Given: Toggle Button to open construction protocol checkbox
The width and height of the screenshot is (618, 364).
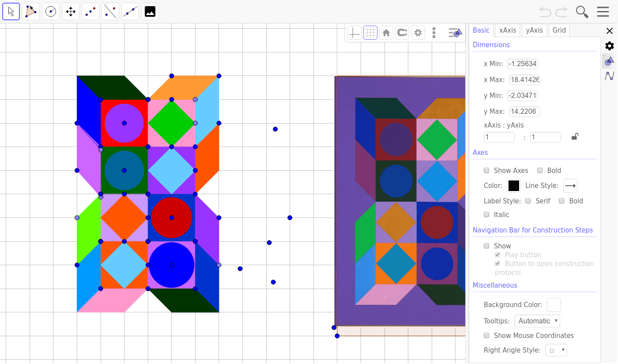Looking at the screenshot, I should point(497,263).
